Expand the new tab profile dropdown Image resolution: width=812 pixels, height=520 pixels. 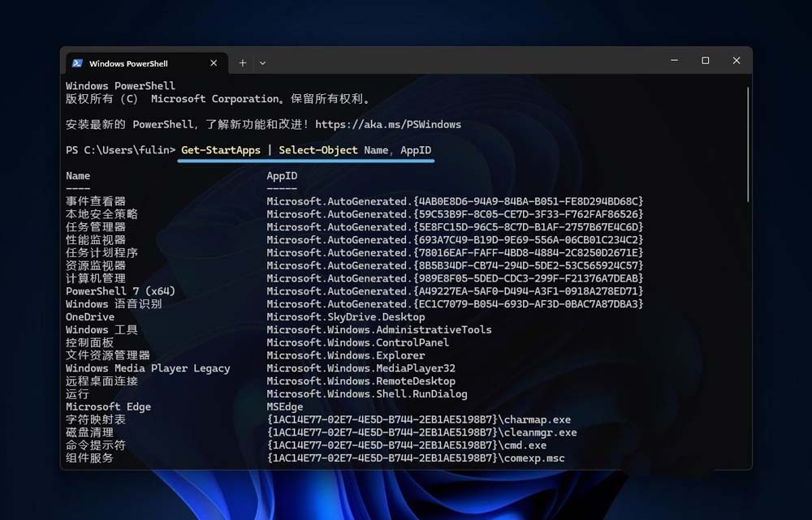(x=262, y=62)
